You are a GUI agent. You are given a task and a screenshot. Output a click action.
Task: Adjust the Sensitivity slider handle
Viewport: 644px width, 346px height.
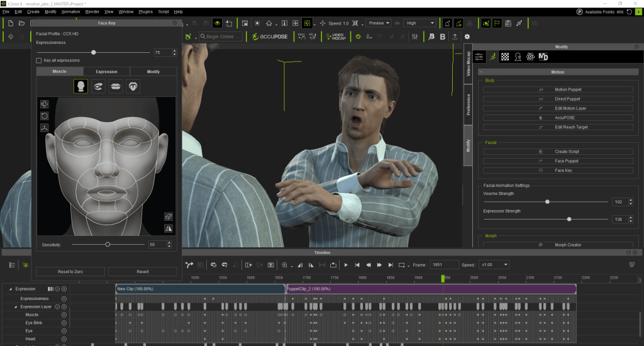108,245
